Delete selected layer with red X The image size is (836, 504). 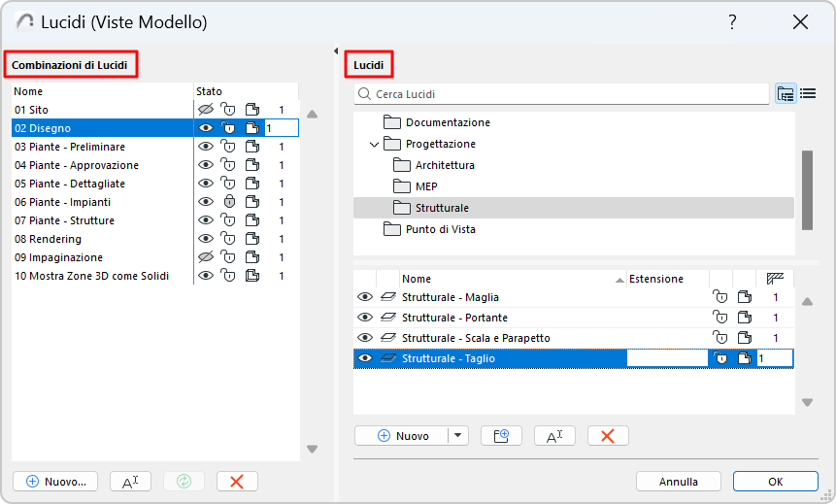pyautogui.click(x=608, y=436)
